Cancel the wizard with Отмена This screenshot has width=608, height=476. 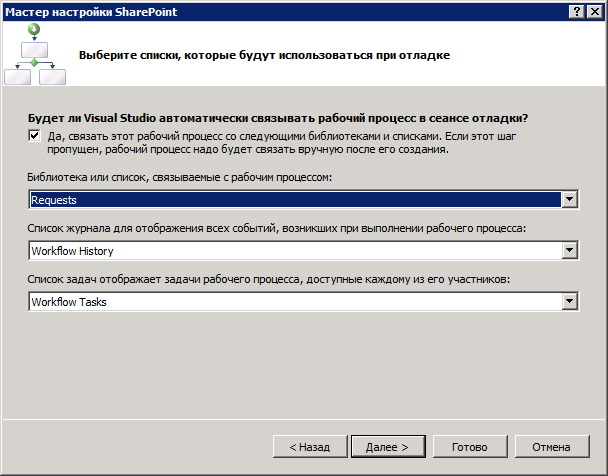pos(552,447)
